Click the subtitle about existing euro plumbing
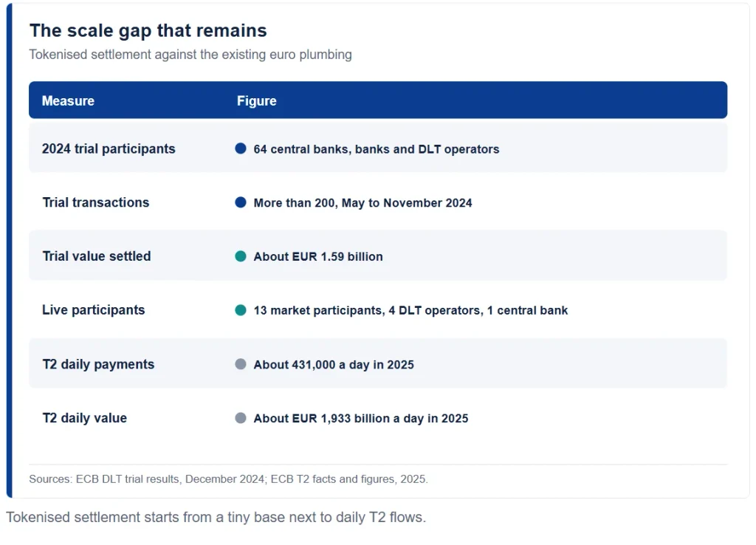This screenshot has height=545, width=756. (190, 55)
